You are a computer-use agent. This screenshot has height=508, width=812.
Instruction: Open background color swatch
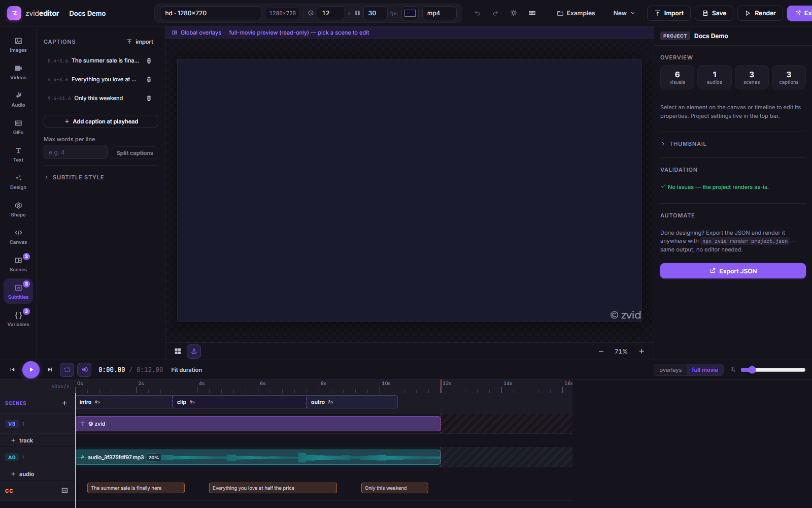point(410,13)
